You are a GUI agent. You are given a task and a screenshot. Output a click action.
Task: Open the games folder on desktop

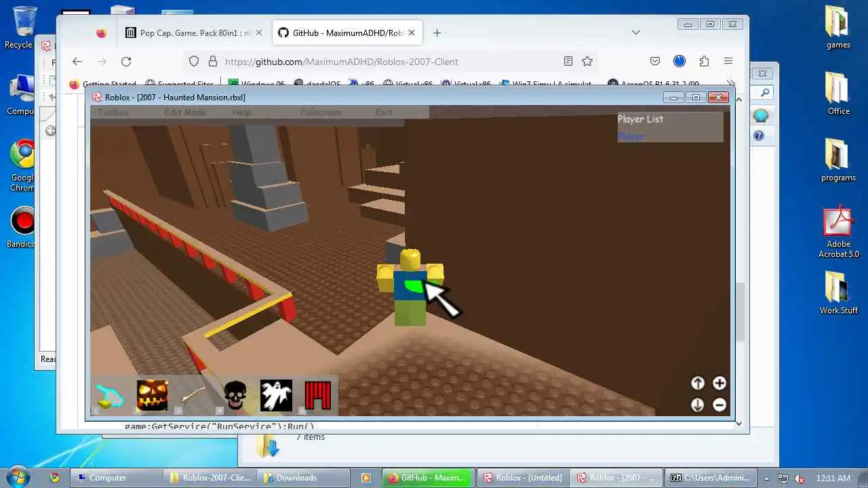pos(838,27)
